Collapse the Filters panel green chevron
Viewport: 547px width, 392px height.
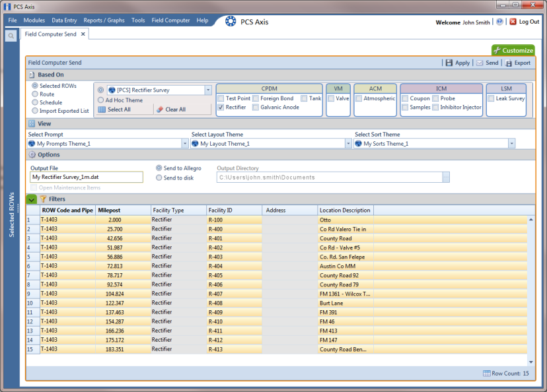32,199
